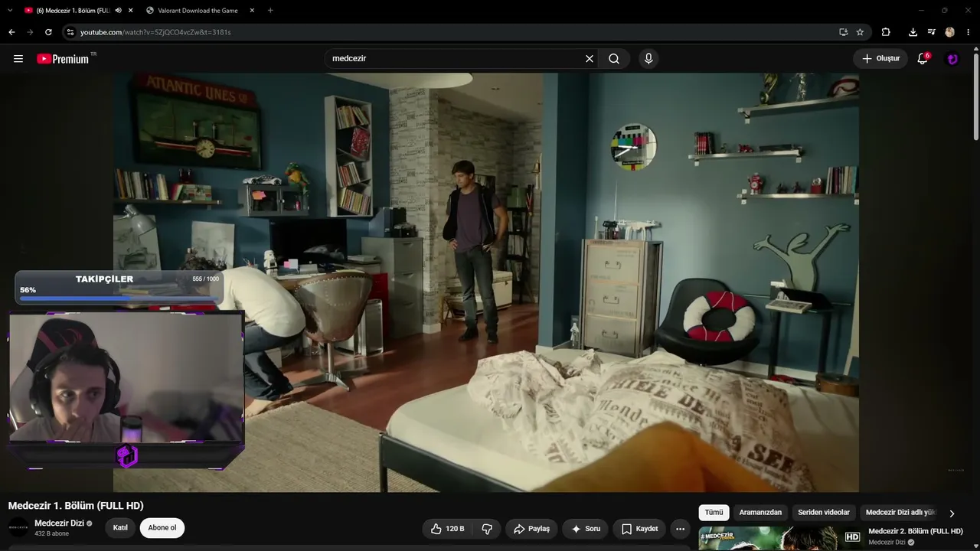Open Chrome profile avatar
980x551 pixels.
click(x=949, y=32)
